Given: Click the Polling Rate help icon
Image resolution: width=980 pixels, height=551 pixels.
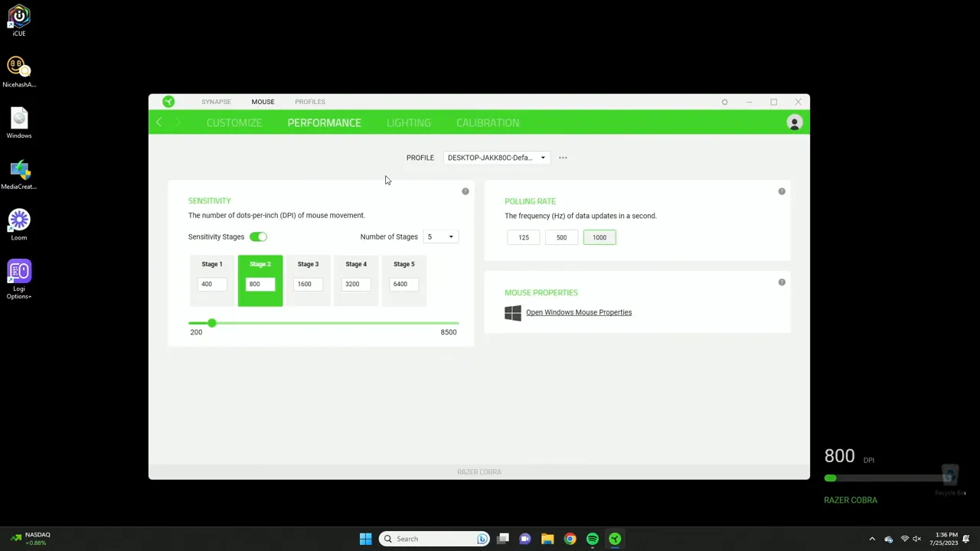Looking at the screenshot, I should coord(781,191).
